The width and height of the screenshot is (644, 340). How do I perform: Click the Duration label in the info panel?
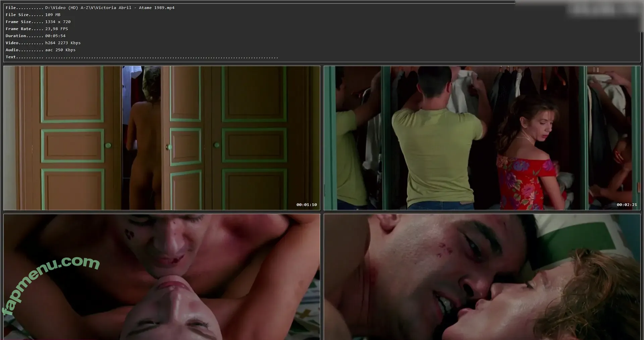click(x=16, y=36)
